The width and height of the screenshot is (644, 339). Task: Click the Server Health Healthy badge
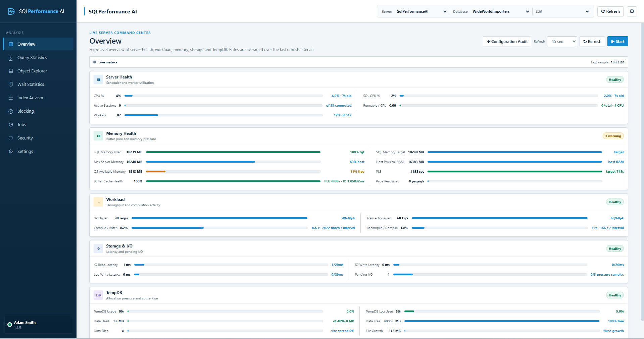tap(615, 80)
